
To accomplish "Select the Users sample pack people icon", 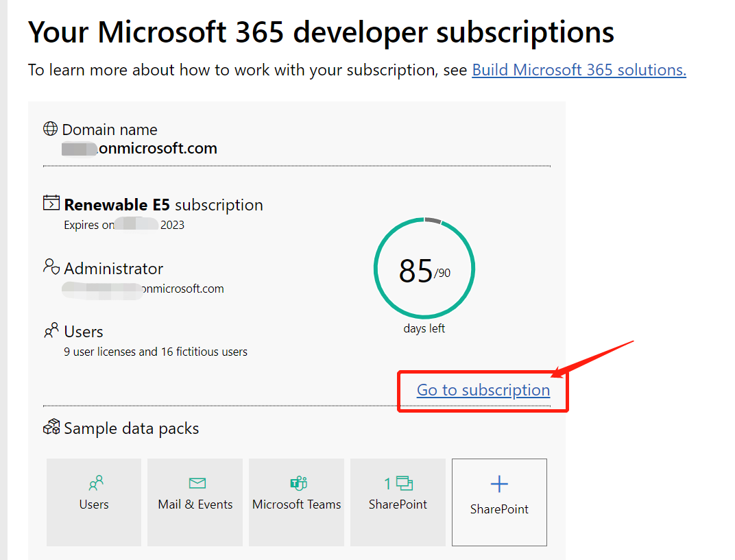I will 94,484.
